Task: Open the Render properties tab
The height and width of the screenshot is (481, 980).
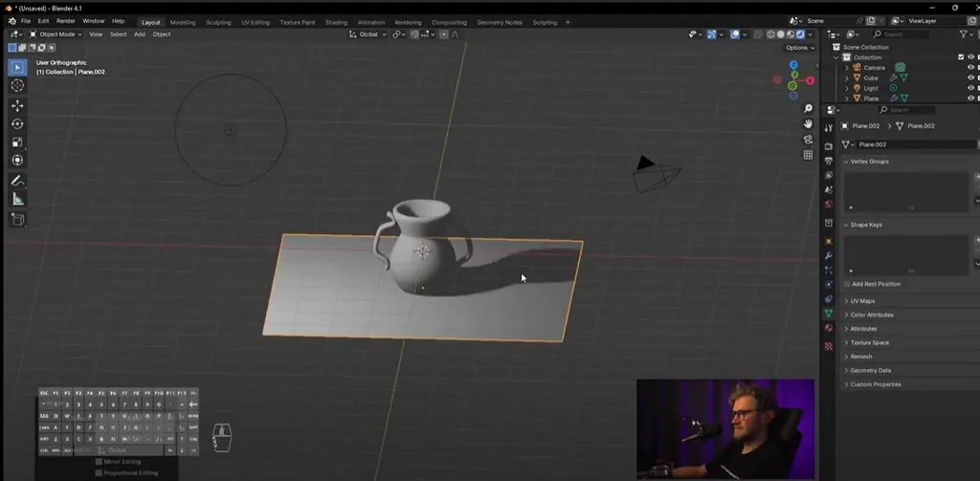Action: [829, 146]
